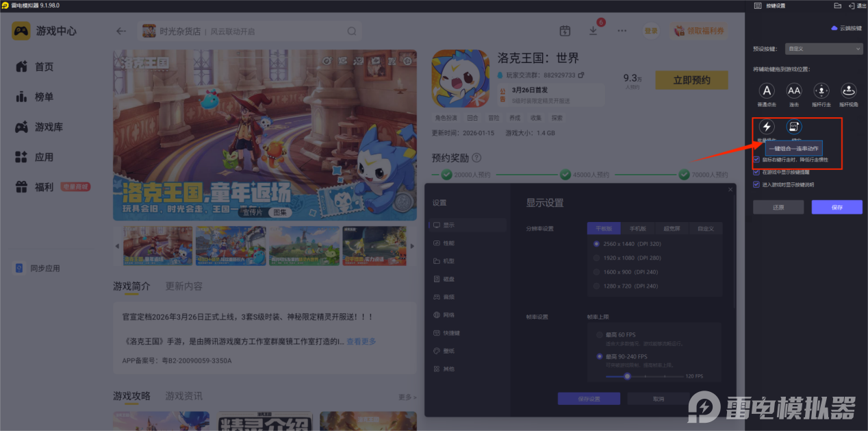Click 取消 in settings dialog
Screen dimensions: 868x431
(x=659, y=399)
